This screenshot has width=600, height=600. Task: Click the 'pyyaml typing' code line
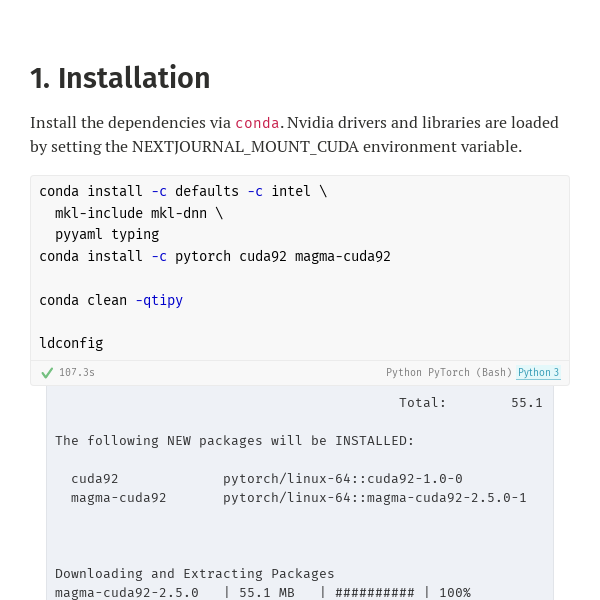tap(107, 234)
